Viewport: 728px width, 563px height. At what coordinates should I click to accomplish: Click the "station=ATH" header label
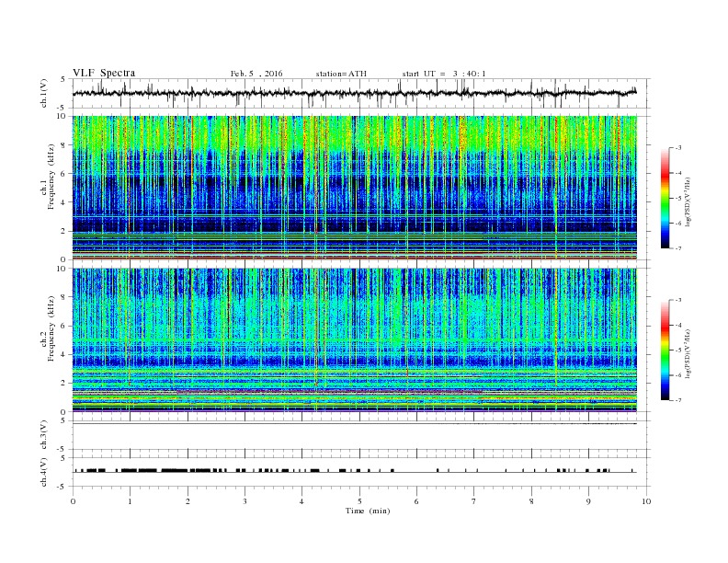(x=341, y=74)
